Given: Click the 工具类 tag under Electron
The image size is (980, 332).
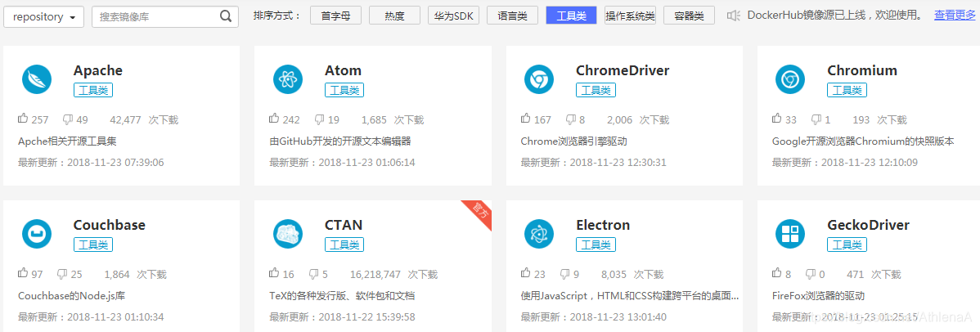Looking at the screenshot, I should [x=596, y=245].
